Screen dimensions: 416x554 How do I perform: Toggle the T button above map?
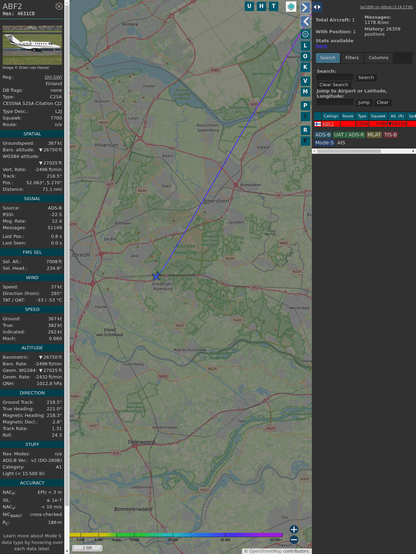(274, 6)
